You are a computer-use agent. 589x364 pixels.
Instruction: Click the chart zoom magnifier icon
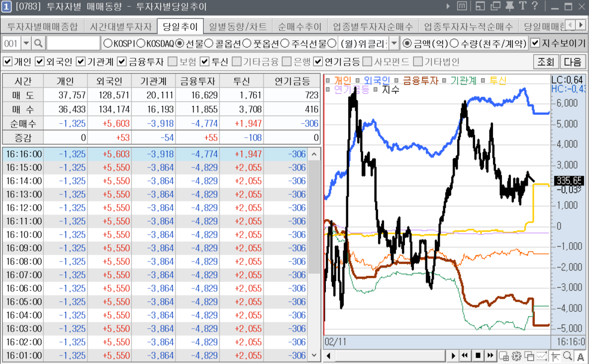pyautogui.click(x=568, y=356)
